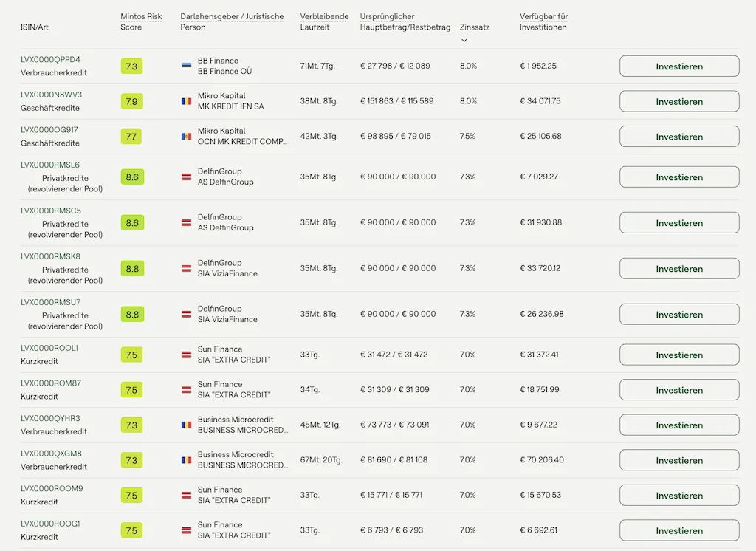Open the Zinssatz column sort dropdown
Image resolution: width=756 pixels, height=551 pixels.
coord(464,40)
